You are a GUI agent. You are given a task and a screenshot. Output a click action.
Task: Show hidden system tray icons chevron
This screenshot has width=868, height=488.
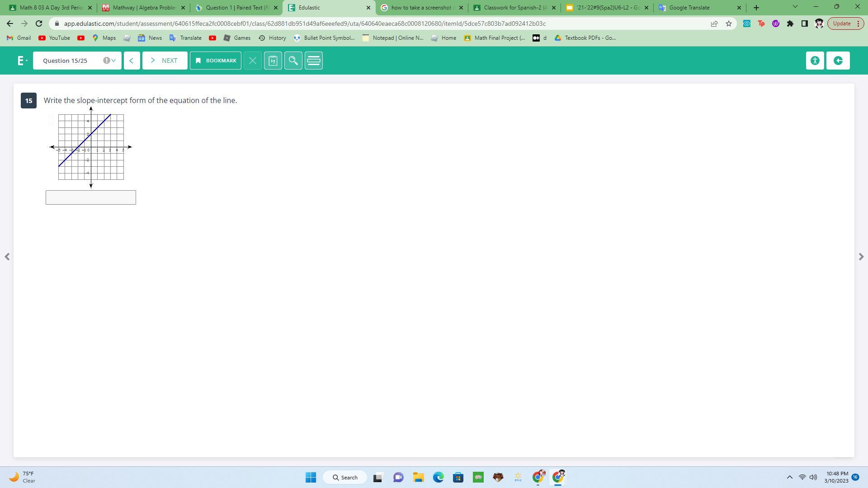tap(789, 477)
